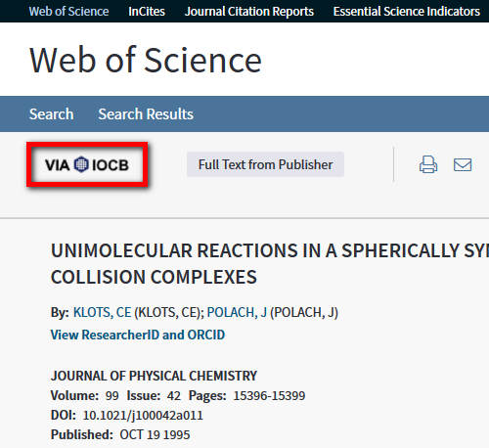The width and height of the screenshot is (489, 448).
Task: Click the DOI value 10.1021/j100042a011
Action: point(143,416)
